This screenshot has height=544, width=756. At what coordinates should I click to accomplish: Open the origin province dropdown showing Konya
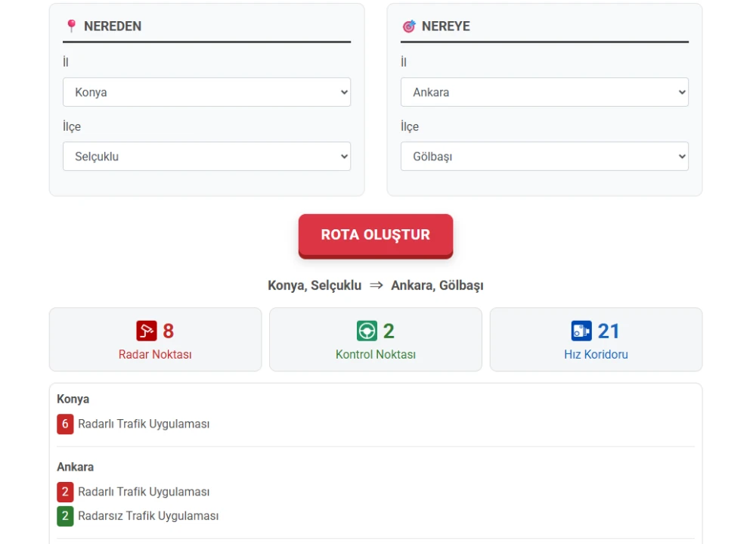(x=206, y=92)
